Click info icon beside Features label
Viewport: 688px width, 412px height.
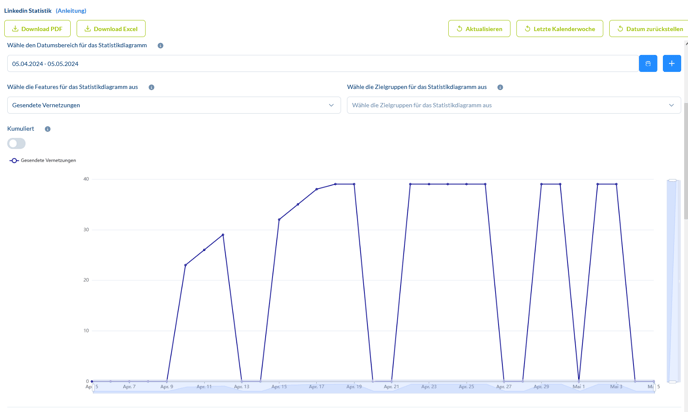[x=152, y=87]
